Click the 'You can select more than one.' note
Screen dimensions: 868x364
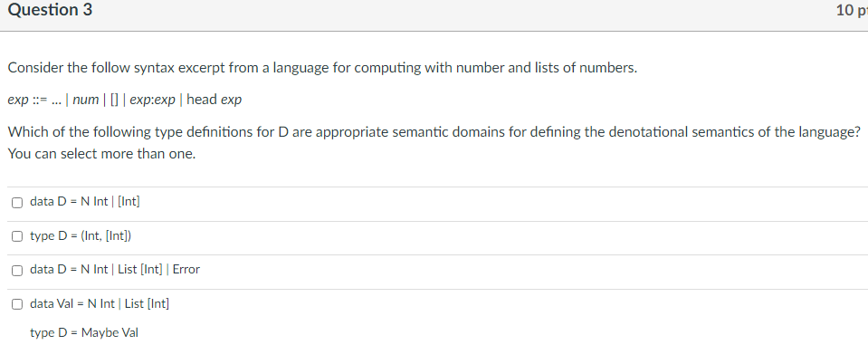[102, 154]
